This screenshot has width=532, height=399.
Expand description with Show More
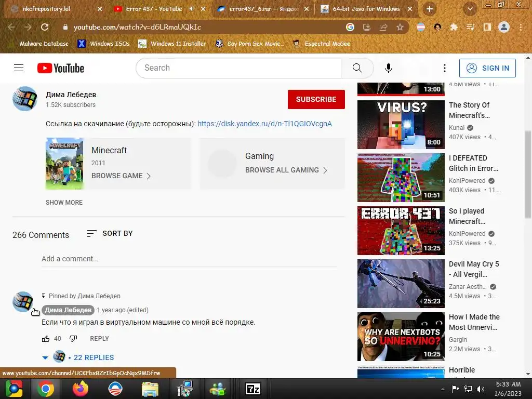(64, 203)
